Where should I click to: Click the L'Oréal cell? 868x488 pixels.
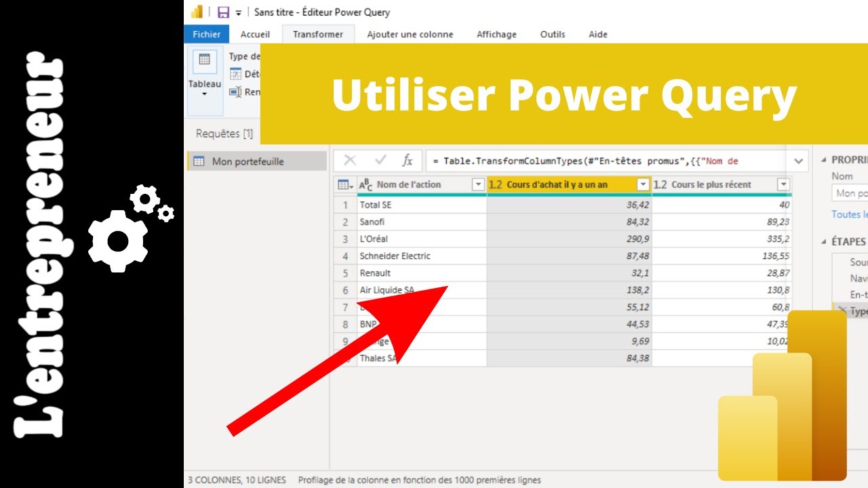coord(422,239)
